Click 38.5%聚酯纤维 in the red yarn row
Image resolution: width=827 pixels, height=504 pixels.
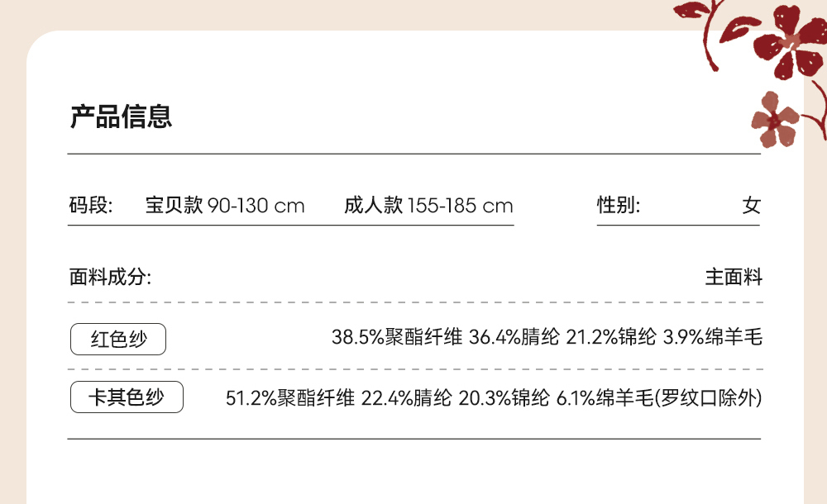pos(396,337)
